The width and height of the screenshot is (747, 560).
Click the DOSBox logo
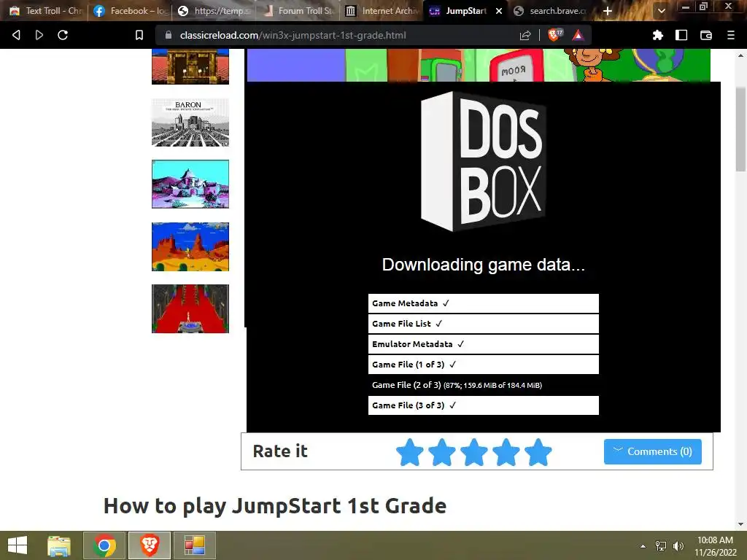[x=483, y=162]
